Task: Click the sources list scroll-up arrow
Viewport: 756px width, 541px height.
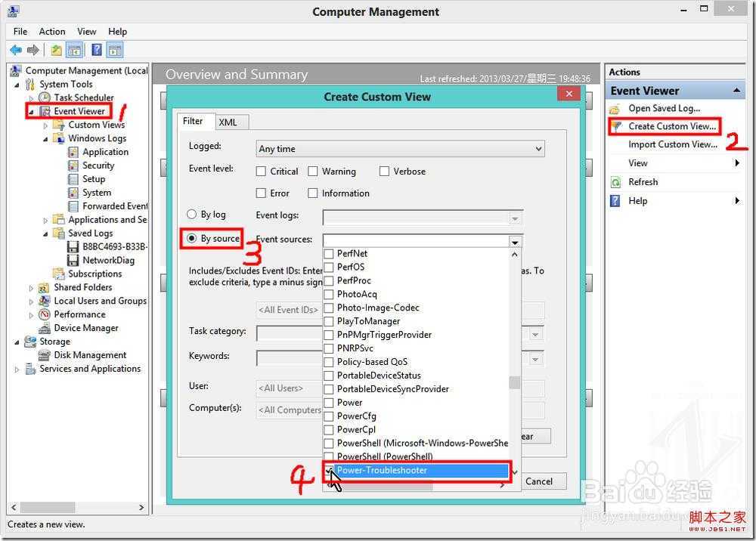Action: (x=514, y=255)
